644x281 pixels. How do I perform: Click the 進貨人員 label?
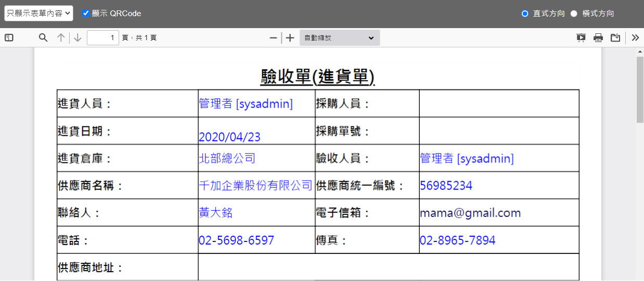tap(85, 104)
